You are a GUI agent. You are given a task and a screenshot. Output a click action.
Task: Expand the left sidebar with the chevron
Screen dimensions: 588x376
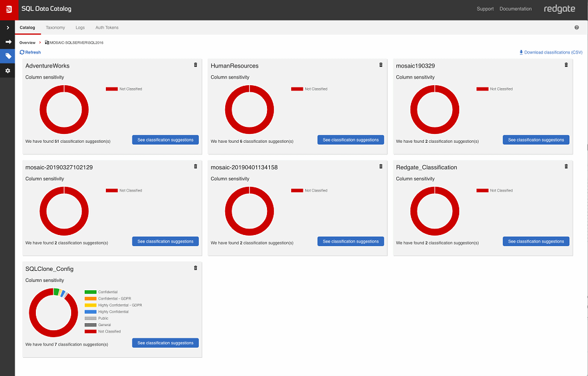coord(8,28)
